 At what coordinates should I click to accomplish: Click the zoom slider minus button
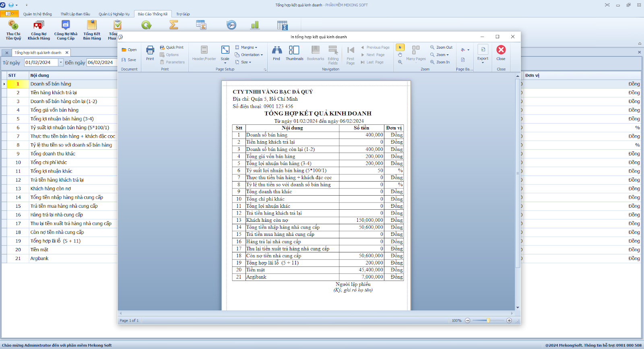467,320
